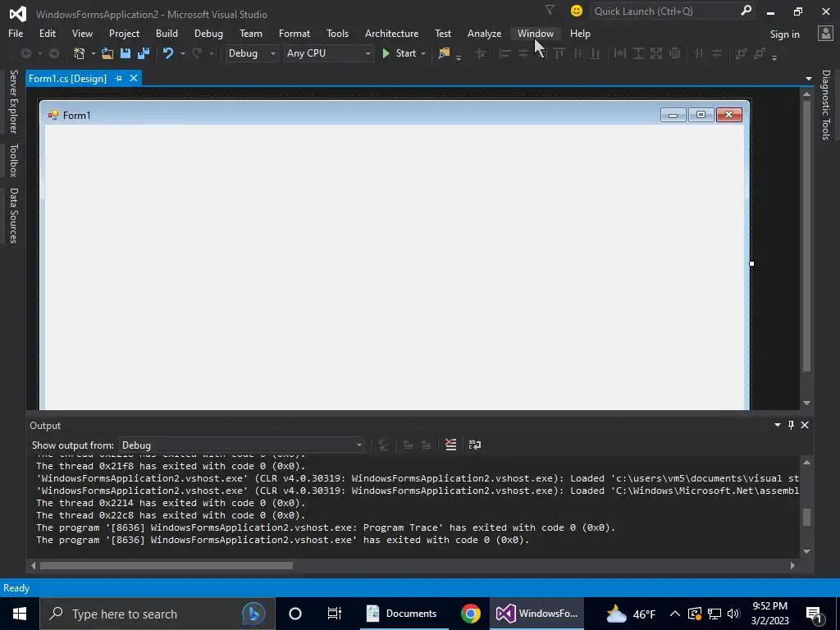This screenshot has height=630, width=840.
Task: Open the Debug menu
Action: pos(208,33)
